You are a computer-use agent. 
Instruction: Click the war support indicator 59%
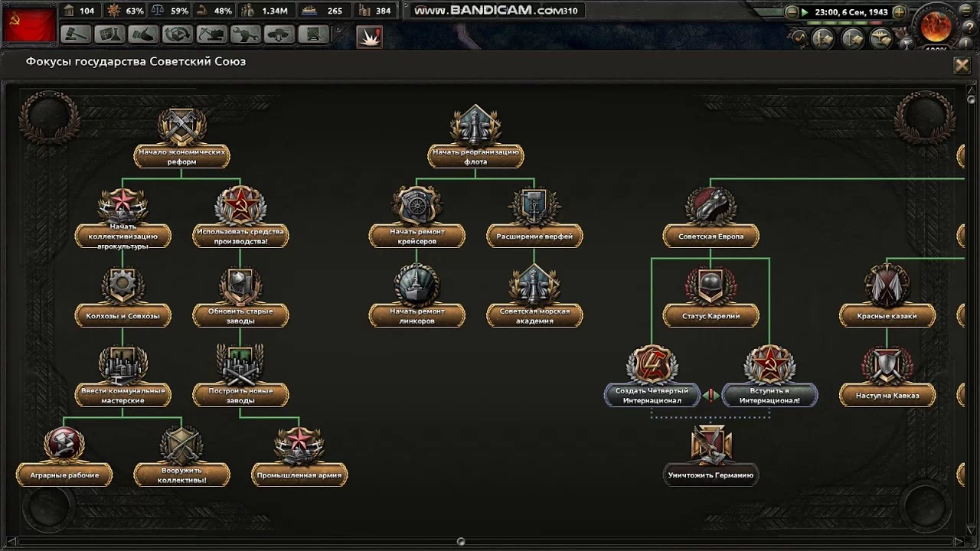(171, 11)
